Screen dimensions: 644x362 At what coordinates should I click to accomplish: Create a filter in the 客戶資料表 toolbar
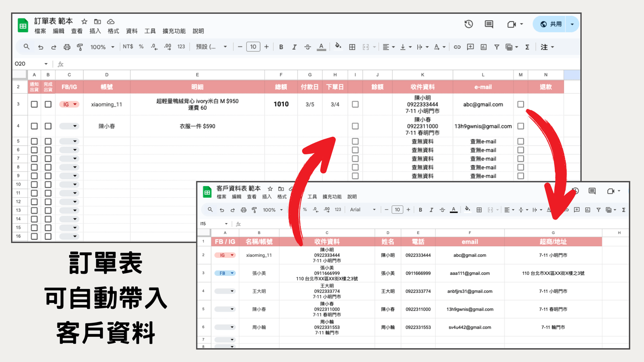click(598, 210)
